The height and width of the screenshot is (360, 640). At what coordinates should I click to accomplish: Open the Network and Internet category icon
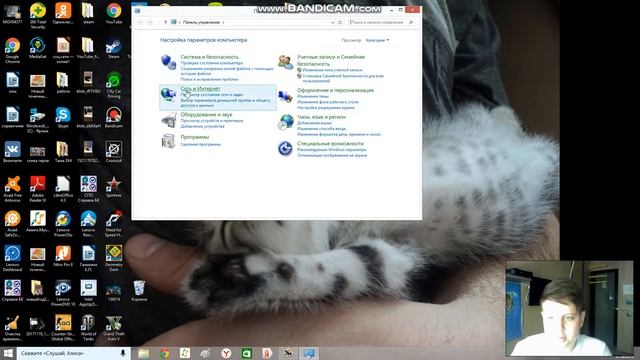click(168, 95)
